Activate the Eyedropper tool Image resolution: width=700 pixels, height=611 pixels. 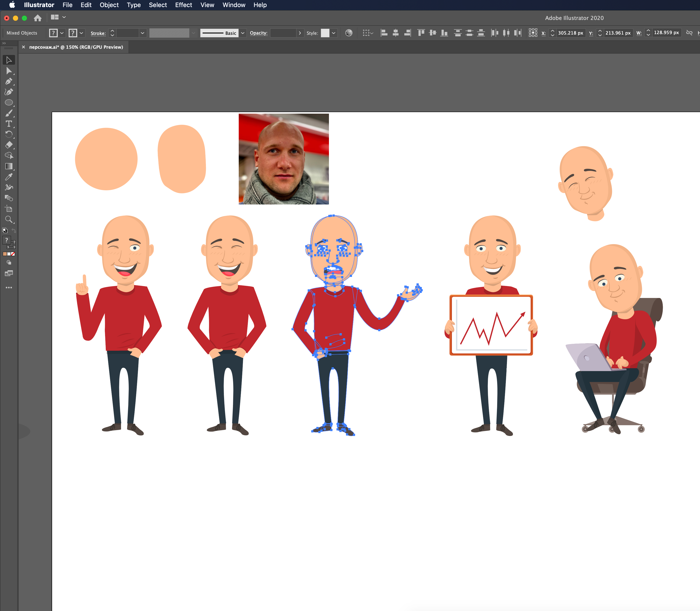9,177
